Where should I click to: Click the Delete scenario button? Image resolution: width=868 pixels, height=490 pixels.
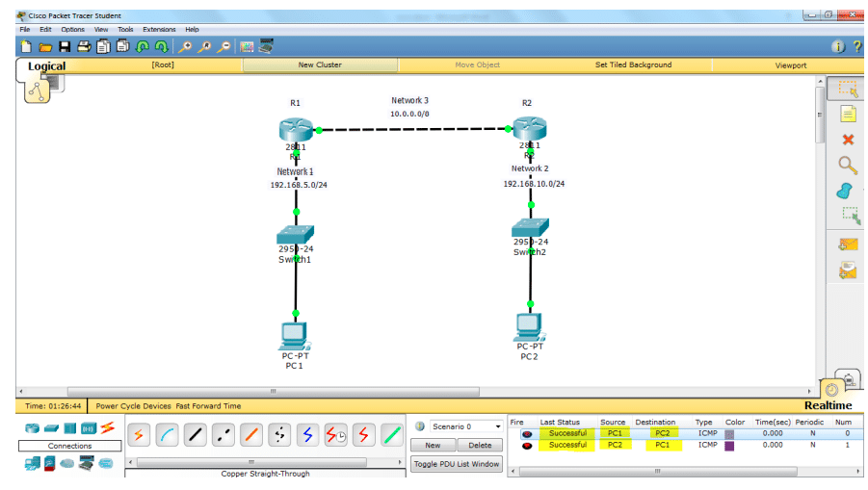480,445
